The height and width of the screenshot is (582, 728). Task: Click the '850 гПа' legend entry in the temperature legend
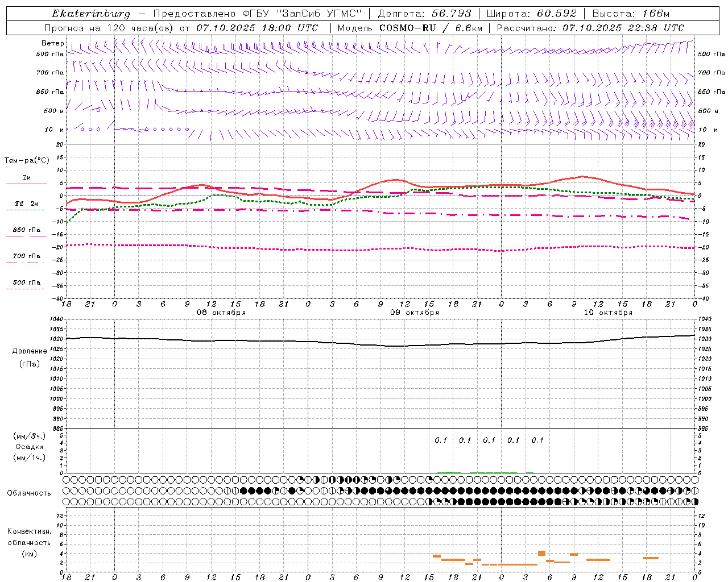coord(27,230)
